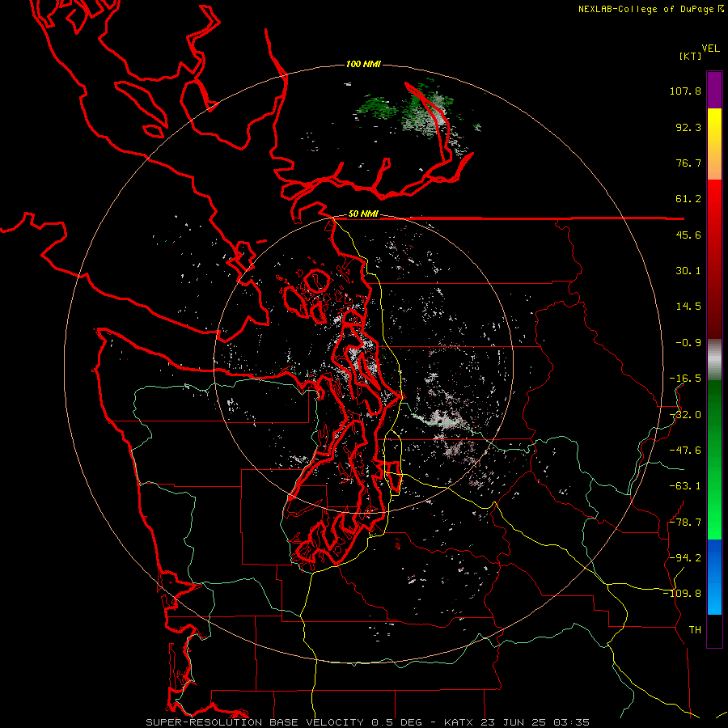Image resolution: width=728 pixels, height=728 pixels.
Task: Click the NEXLAB-College of DuPage credit text
Action: coord(651,9)
